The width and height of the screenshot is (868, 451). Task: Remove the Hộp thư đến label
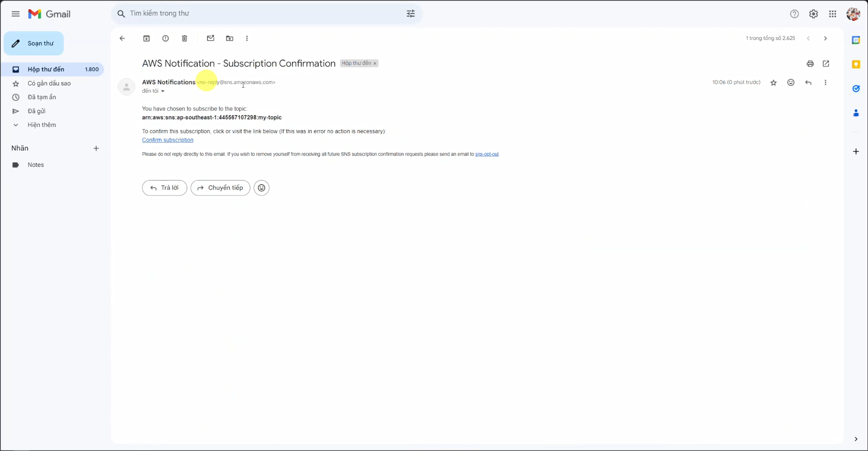tap(375, 64)
